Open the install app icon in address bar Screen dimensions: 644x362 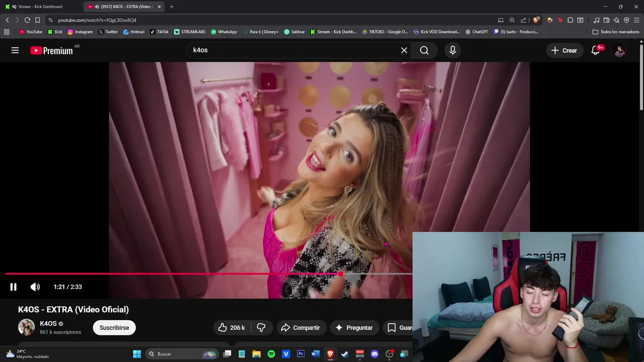click(501, 20)
